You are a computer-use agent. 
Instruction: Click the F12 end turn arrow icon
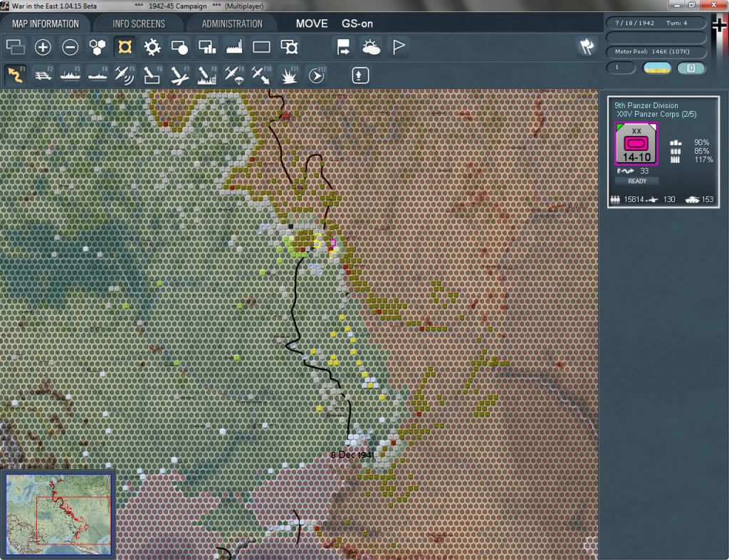(317, 75)
